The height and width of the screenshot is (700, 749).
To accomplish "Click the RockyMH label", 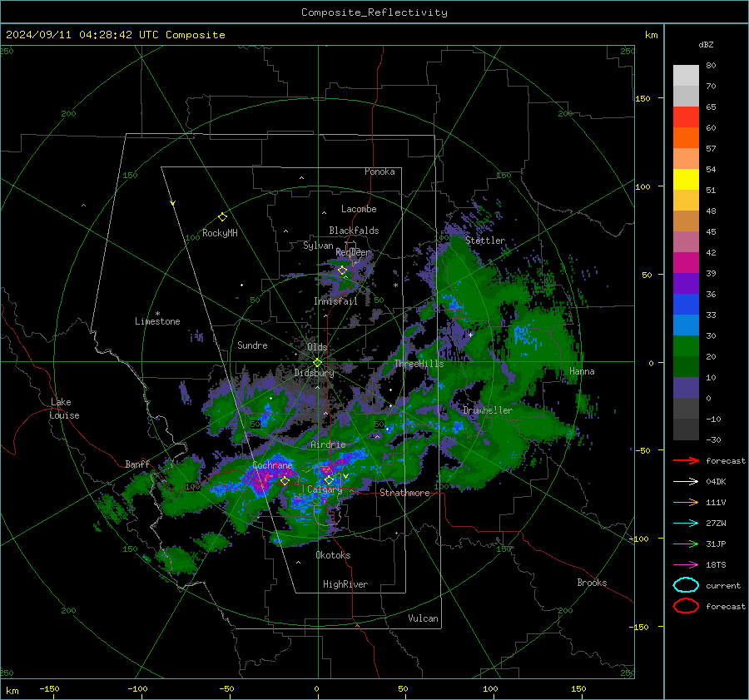I will 220,233.
